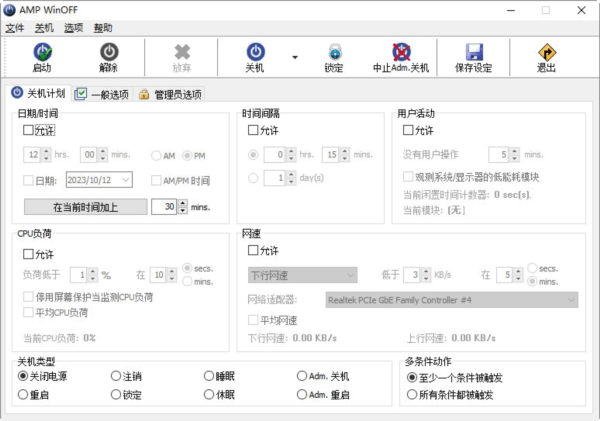Open dropdown arrow next to 关机 button
Viewport: 600px width, 421px height.
coord(295,58)
